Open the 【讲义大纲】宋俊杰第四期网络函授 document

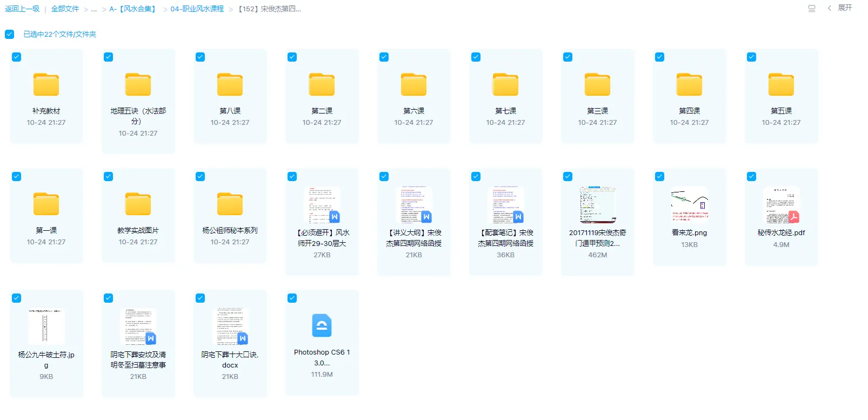click(413, 205)
